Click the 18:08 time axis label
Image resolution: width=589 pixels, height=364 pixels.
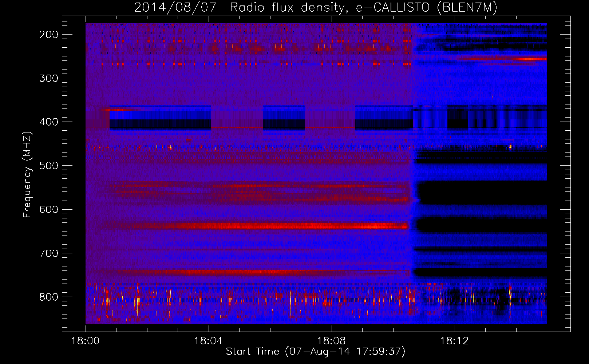coord(331,341)
